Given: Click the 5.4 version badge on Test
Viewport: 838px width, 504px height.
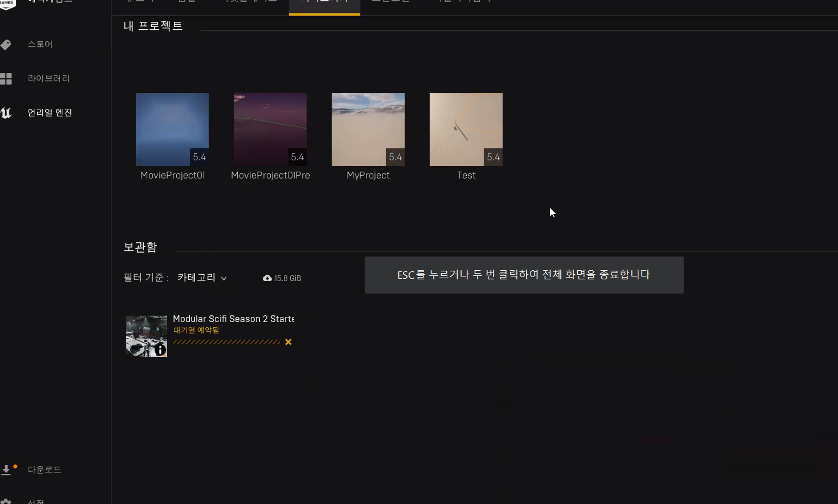Looking at the screenshot, I should tap(493, 157).
